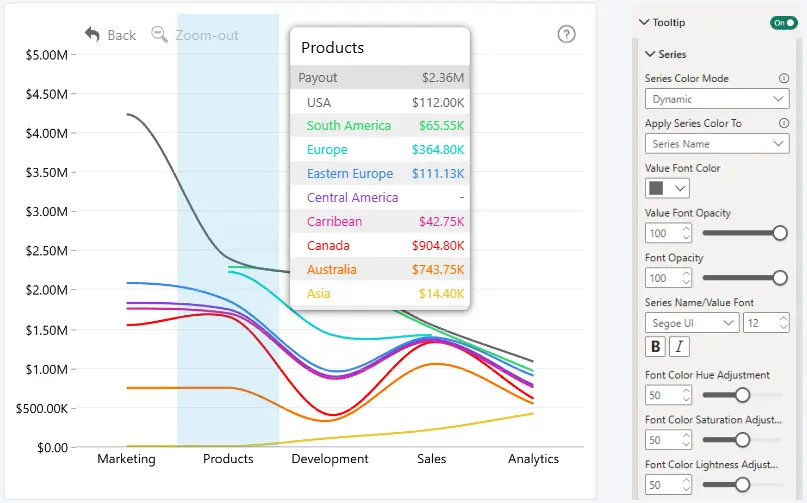Open Series Color Mode dropdown

coord(717,99)
